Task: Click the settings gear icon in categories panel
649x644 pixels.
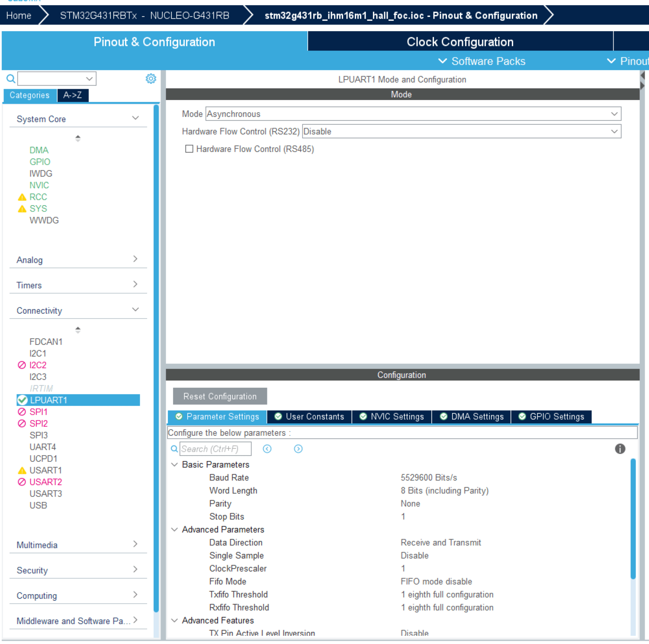Action: tap(151, 79)
